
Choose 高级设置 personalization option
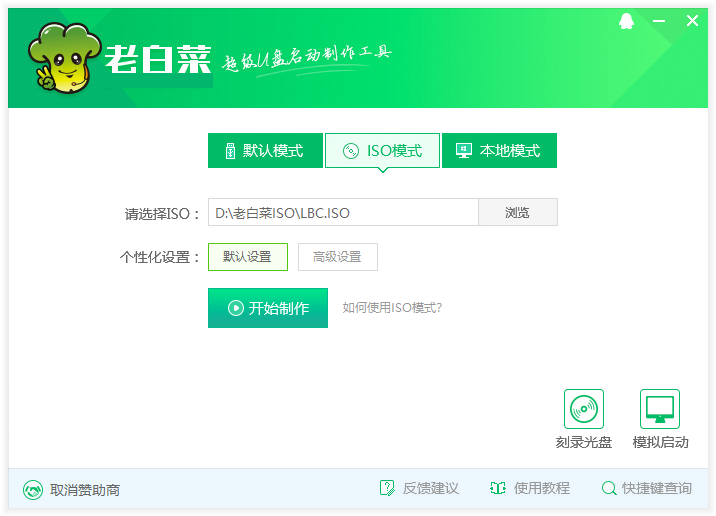click(x=338, y=257)
